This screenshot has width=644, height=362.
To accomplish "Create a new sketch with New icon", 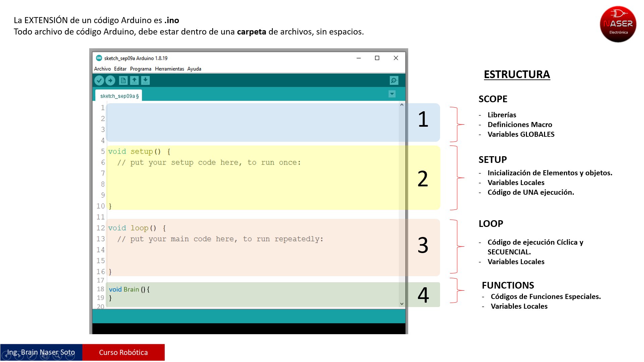I will (123, 80).
